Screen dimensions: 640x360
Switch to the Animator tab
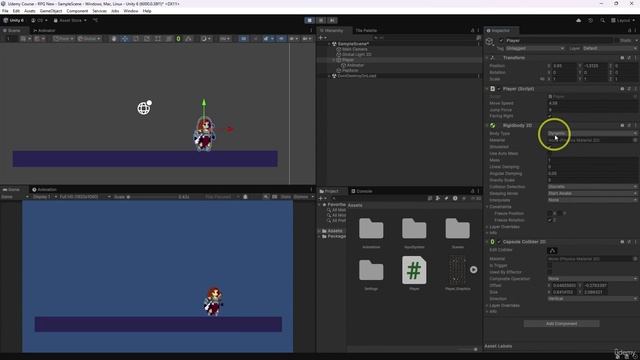tap(44, 31)
